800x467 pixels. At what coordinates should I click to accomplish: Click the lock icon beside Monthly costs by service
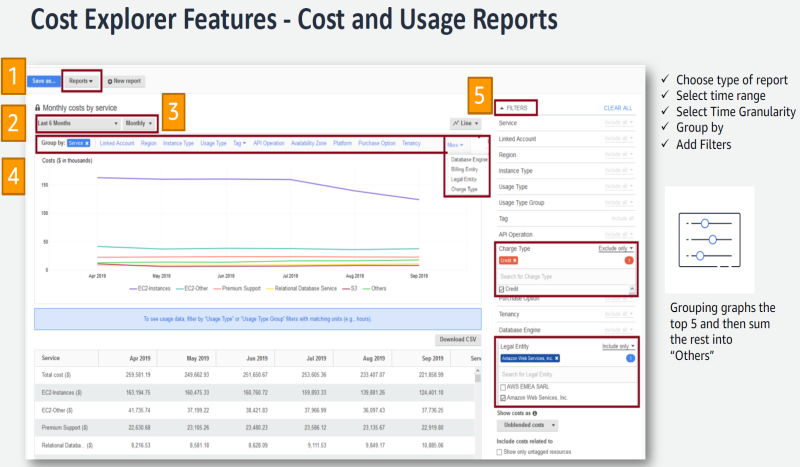click(x=38, y=108)
